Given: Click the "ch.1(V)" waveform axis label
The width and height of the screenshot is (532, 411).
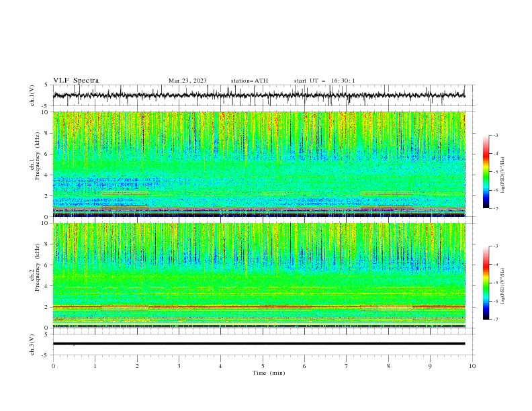Looking at the screenshot, I should click(32, 95).
